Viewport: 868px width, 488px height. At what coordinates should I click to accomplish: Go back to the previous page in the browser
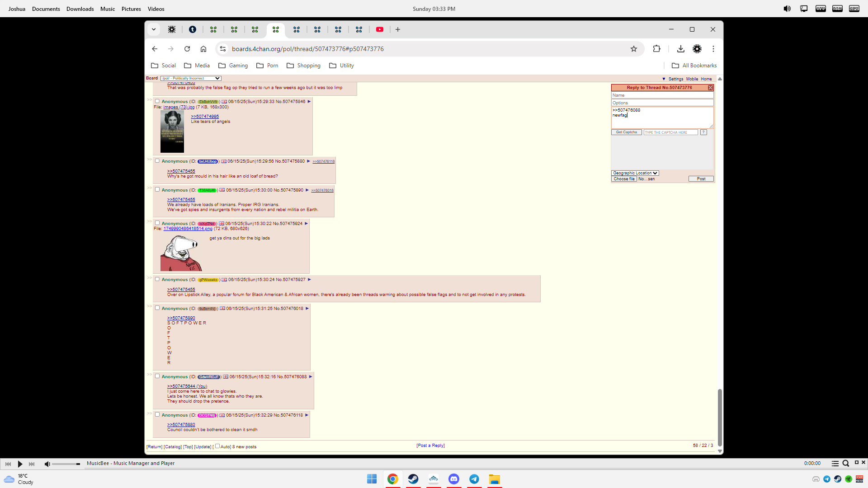point(155,49)
